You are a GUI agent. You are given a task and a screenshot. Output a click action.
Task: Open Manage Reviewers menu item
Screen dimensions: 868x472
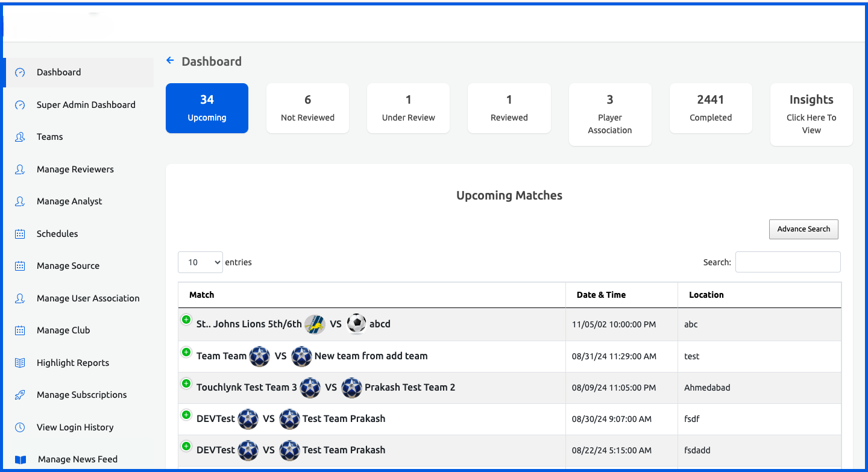(78, 169)
